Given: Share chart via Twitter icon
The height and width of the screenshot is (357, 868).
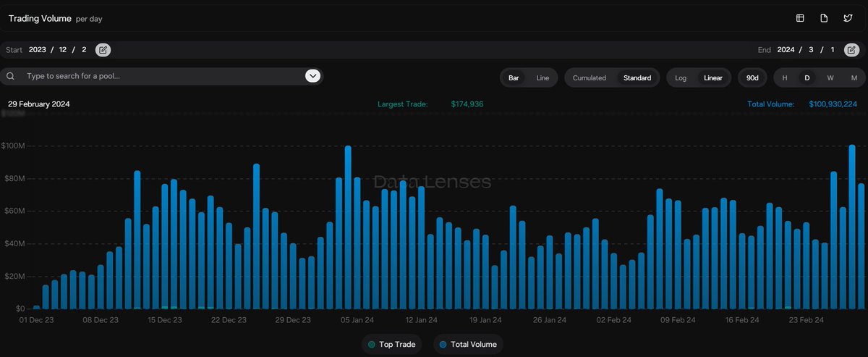Looking at the screenshot, I should pyautogui.click(x=848, y=18).
